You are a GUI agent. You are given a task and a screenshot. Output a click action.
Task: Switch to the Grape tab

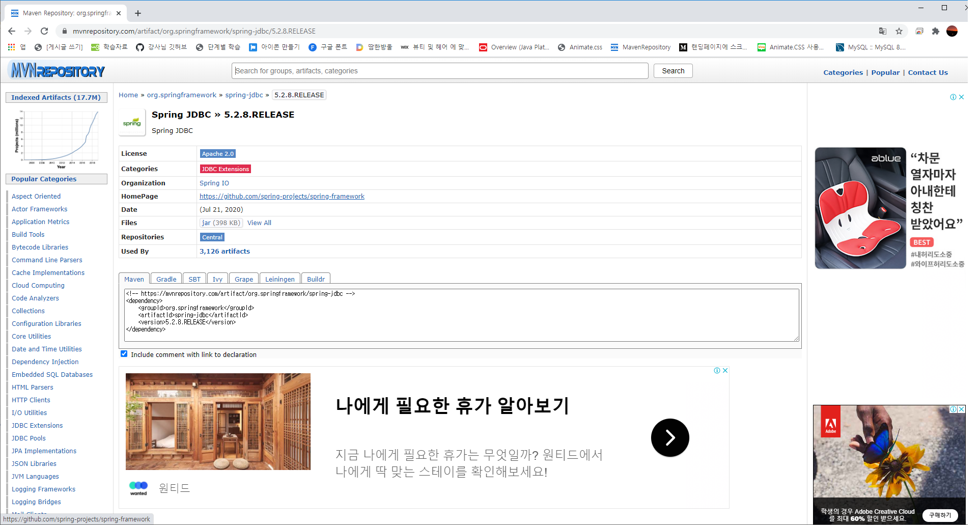(244, 279)
